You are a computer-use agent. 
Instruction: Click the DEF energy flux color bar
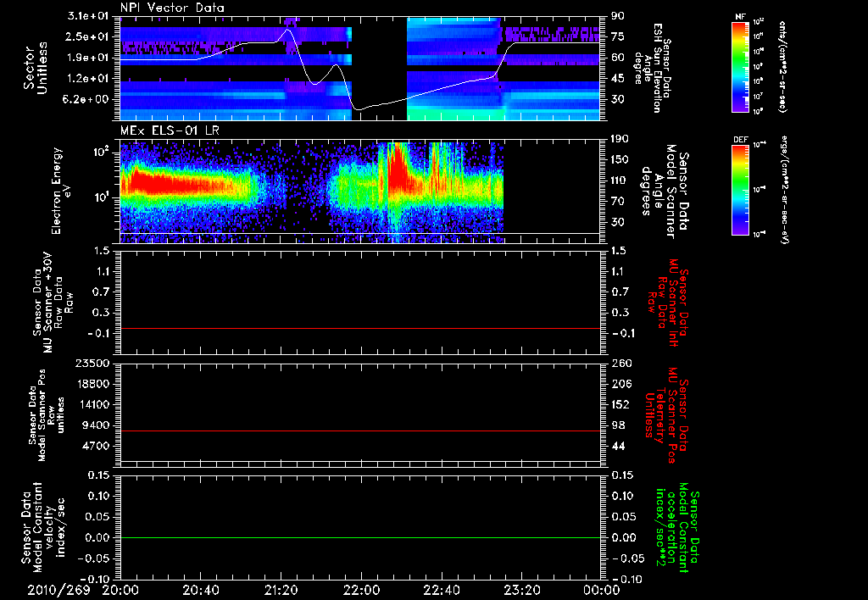click(x=740, y=190)
